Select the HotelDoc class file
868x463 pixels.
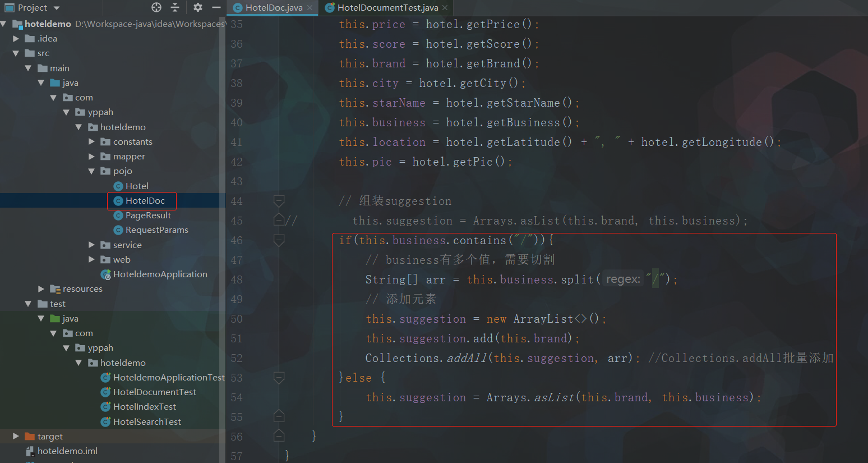[145, 200]
